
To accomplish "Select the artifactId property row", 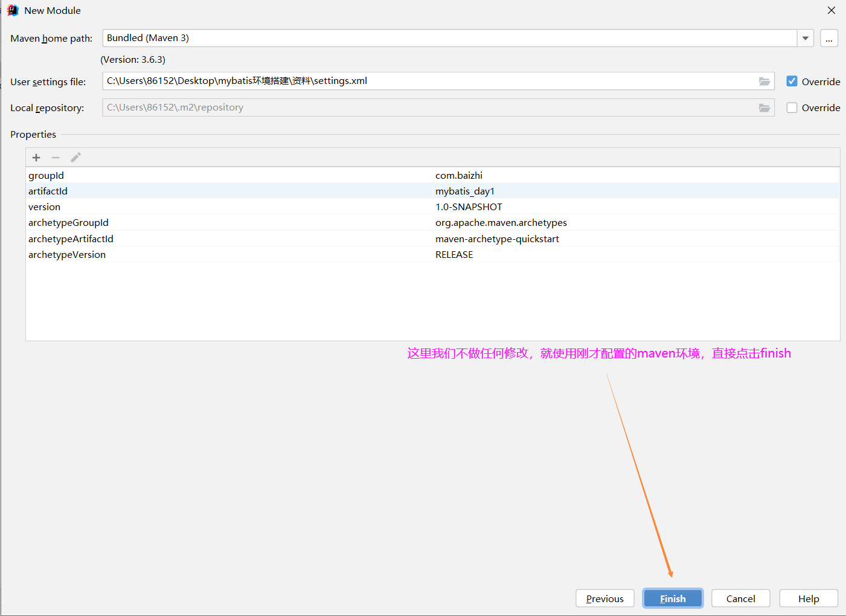I will point(432,191).
